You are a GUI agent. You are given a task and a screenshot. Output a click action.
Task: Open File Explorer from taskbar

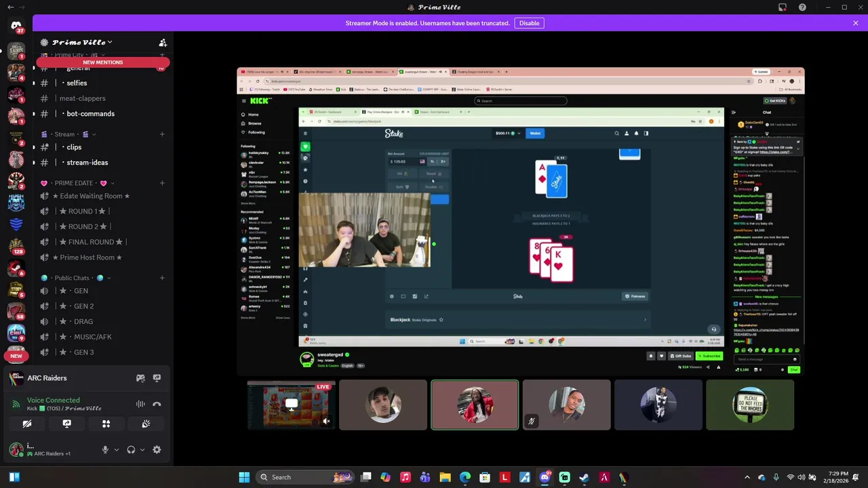[x=445, y=477]
